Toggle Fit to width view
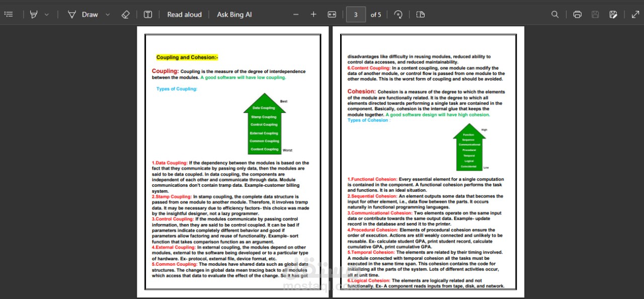644x299 pixels. click(332, 15)
